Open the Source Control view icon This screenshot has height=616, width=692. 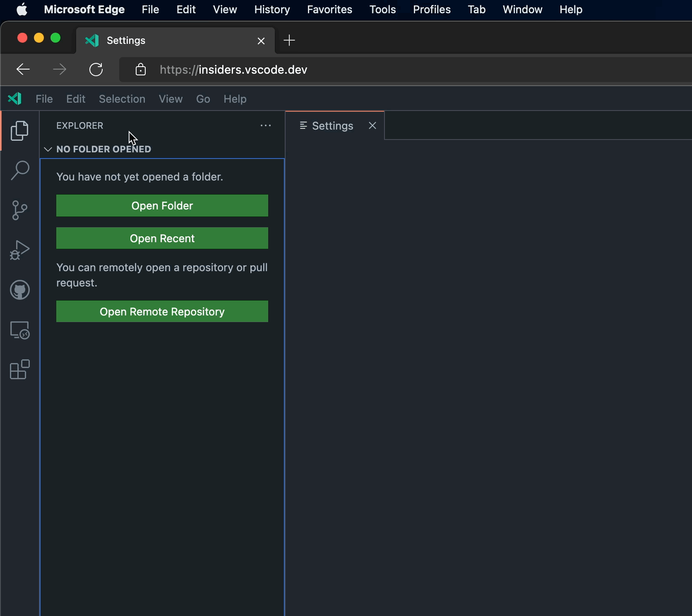[x=19, y=210]
